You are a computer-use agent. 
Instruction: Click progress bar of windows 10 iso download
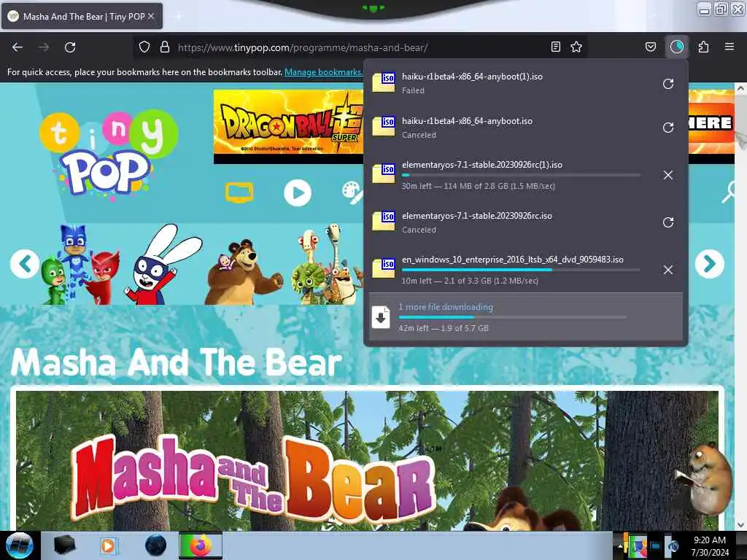521,270
